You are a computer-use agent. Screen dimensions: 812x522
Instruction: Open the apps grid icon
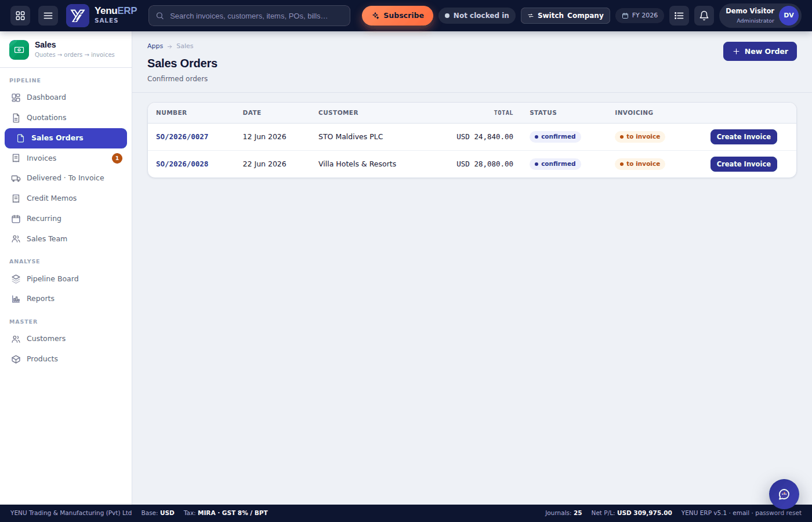[x=20, y=16]
